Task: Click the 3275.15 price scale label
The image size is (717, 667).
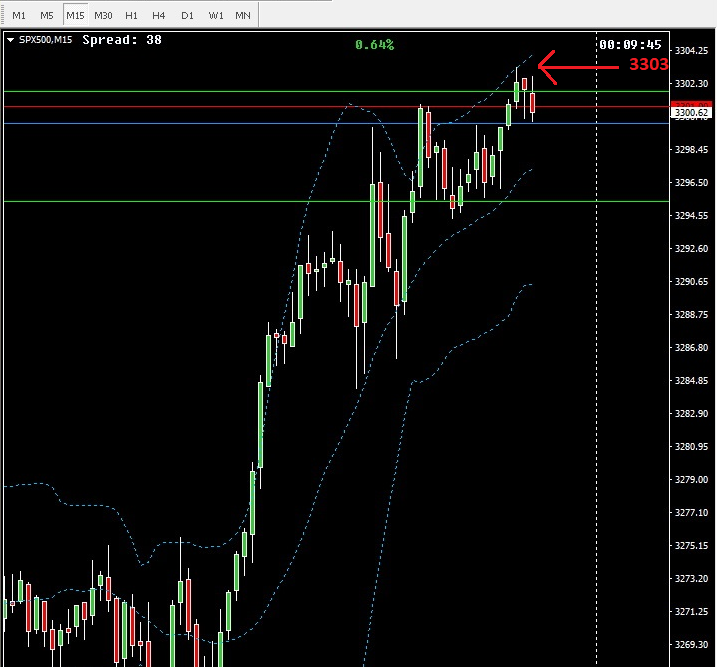Action: (x=691, y=545)
